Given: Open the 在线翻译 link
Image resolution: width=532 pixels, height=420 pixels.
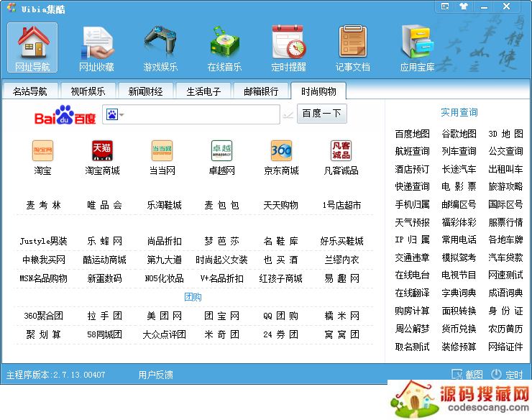Looking at the screenshot, I should click(412, 293).
